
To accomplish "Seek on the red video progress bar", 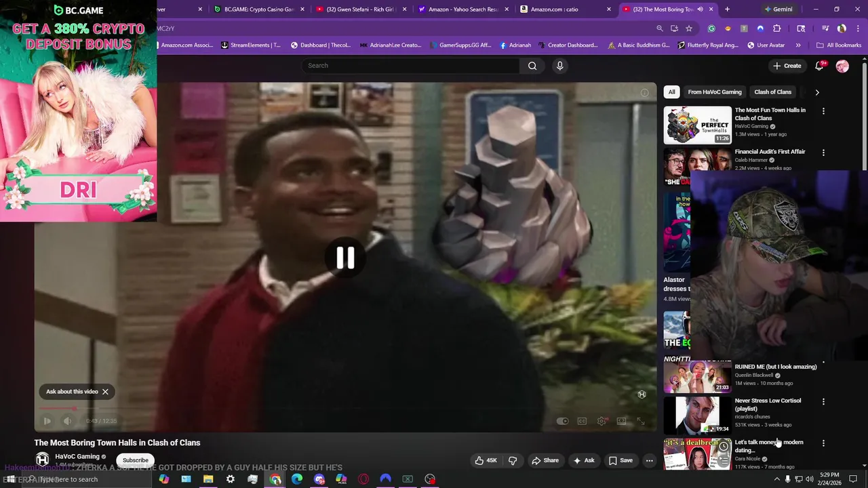I will point(346,409).
